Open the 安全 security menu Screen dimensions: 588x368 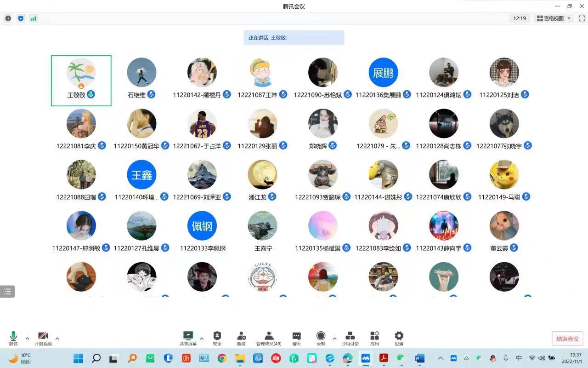217,338
